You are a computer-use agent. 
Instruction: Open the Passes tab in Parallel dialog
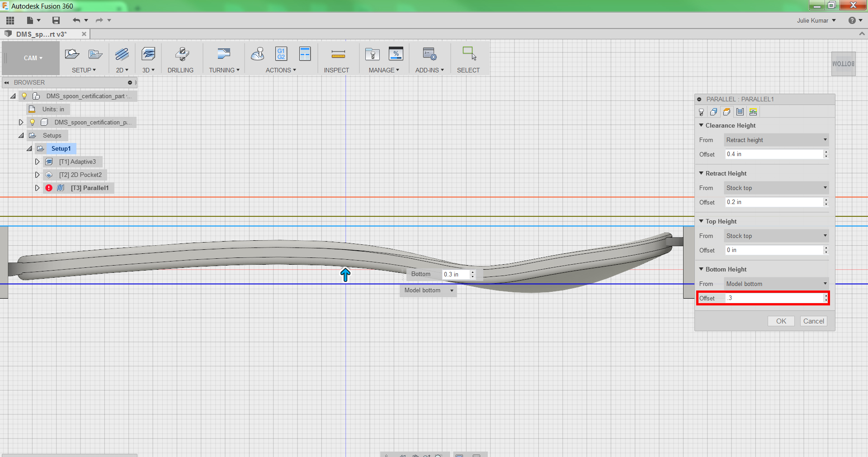[740, 112]
